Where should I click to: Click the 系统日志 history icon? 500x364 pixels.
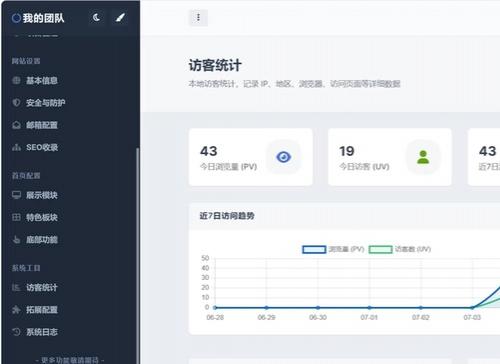(16, 332)
